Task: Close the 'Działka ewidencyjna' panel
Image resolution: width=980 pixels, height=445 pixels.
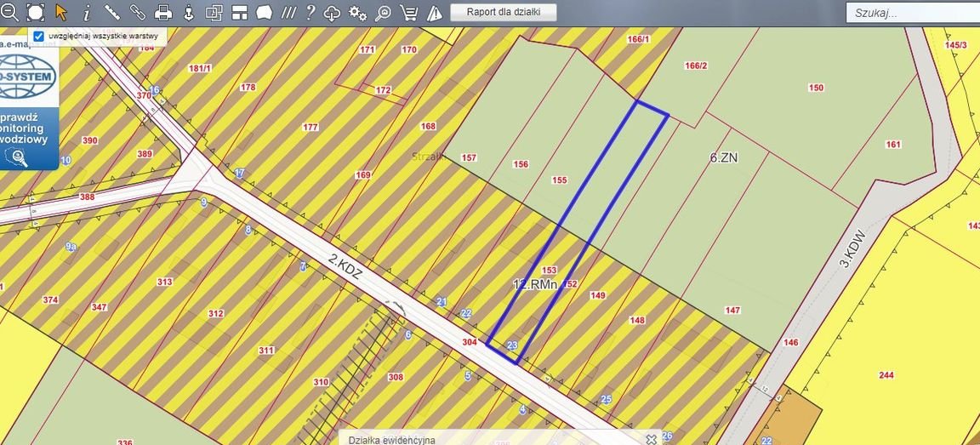Action: (x=651, y=439)
